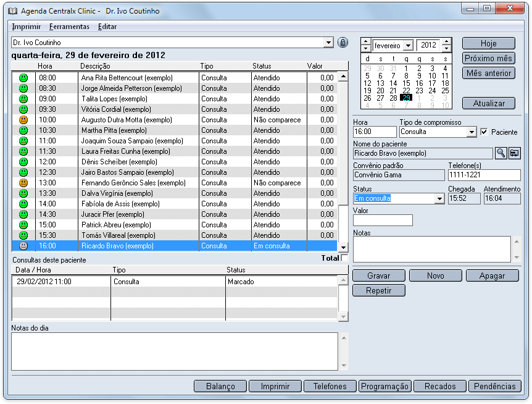Click the book icon in the title bar
The image size is (532, 404).
tap(12, 11)
